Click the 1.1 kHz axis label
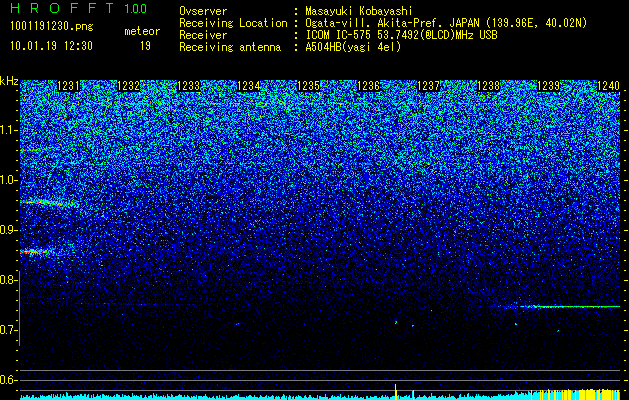This screenshot has width=629, height=400. click(8, 130)
